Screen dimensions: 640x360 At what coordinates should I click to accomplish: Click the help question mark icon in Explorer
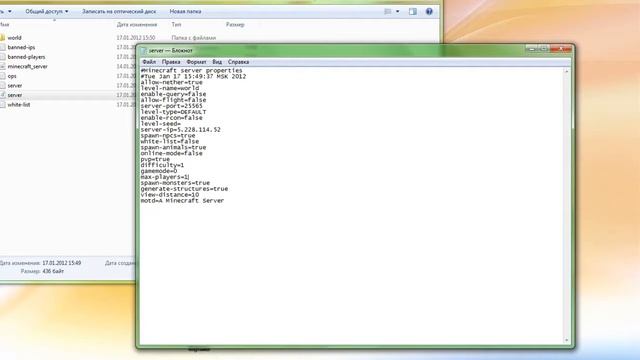pyautogui.click(x=429, y=11)
